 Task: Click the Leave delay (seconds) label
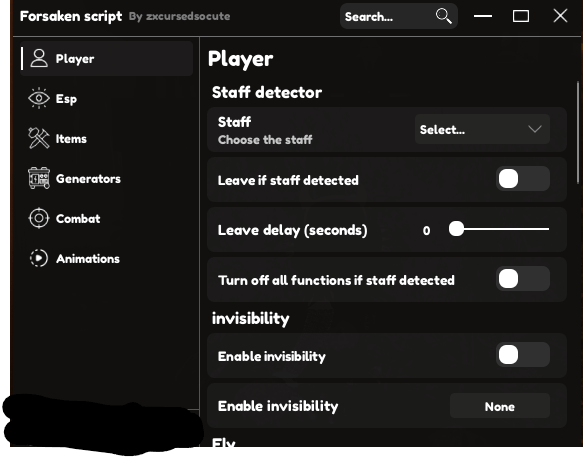[x=293, y=230]
